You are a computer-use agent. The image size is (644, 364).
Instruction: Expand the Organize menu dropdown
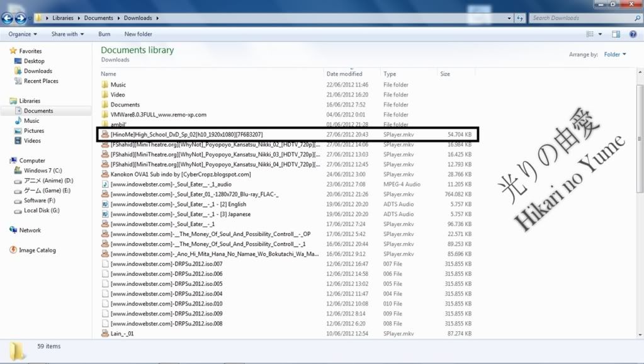23,34
